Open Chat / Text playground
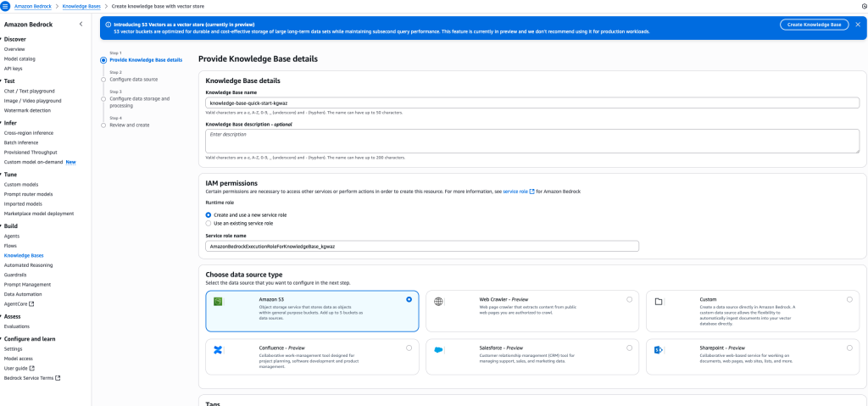The height and width of the screenshot is (406, 868). (30, 91)
